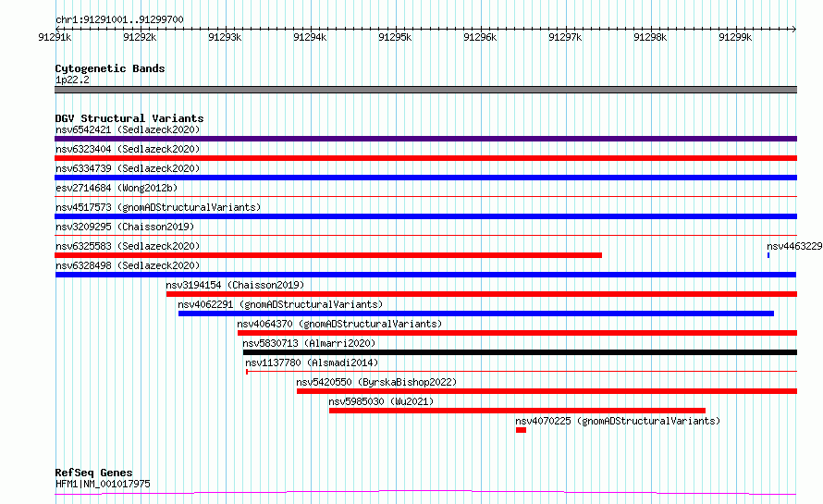Image resolution: width=823 pixels, height=504 pixels.
Task: Click the 1p22.2 band label
Action: 72,80
